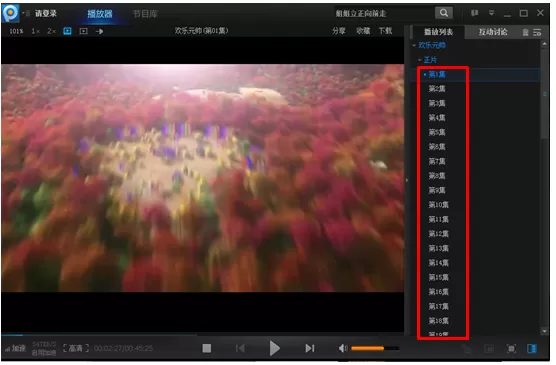Adjust the orange volume slider
The height and width of the screenshot is (365, 556).
(x=375, y=348)
